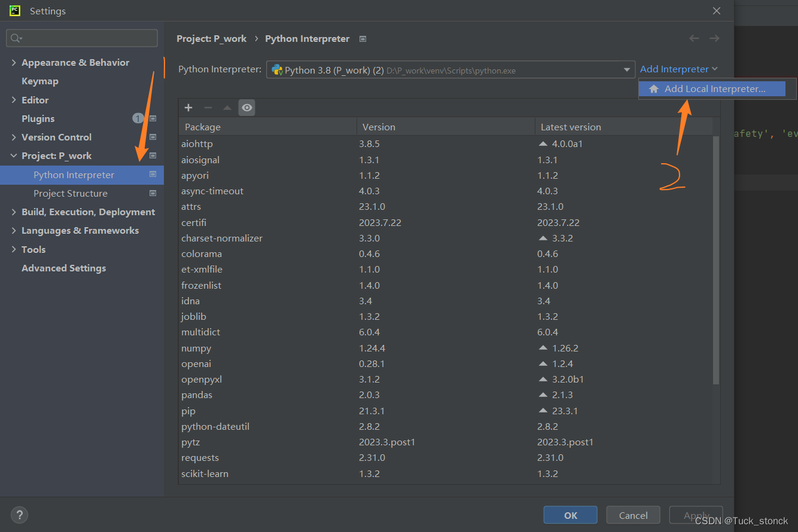Select the openai package row
This screenshot has width=798, height=532.
click(x=446, y=363)
